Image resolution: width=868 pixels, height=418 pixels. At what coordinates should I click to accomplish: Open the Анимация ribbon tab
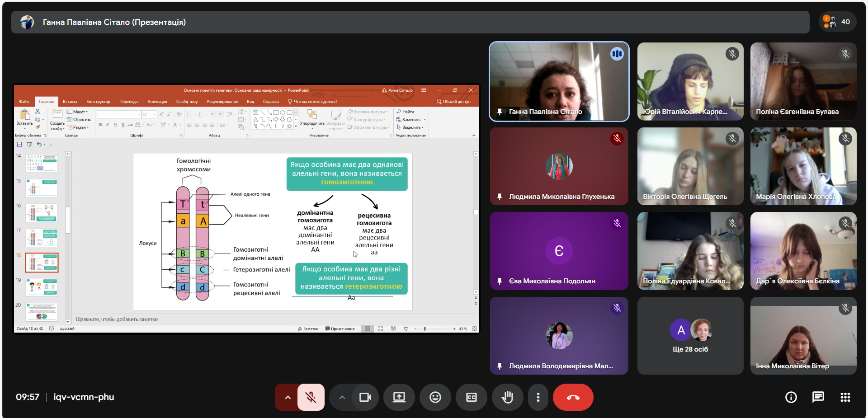pyautogui.click(x=157, y=102)
